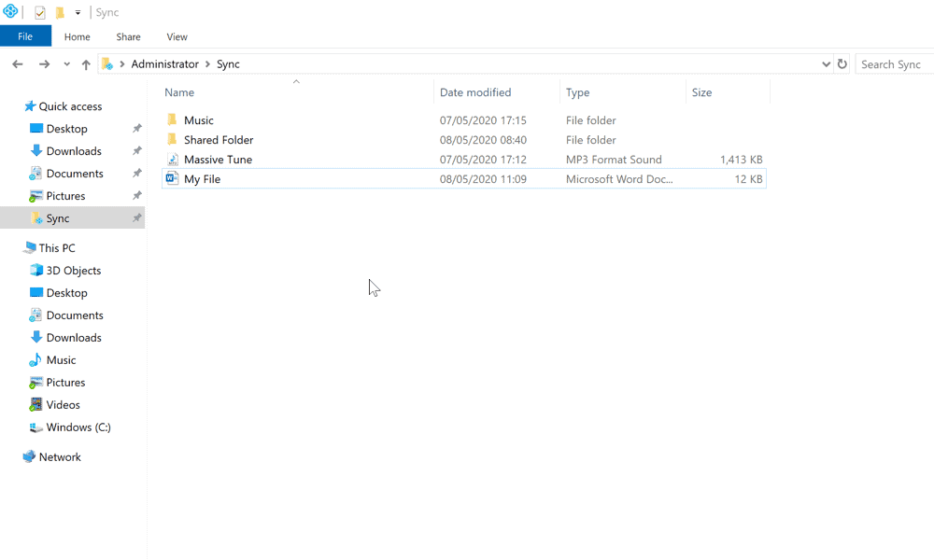
Task: Click date 08/05/2020 11:09 cell
Action: [x=483, y=179]
